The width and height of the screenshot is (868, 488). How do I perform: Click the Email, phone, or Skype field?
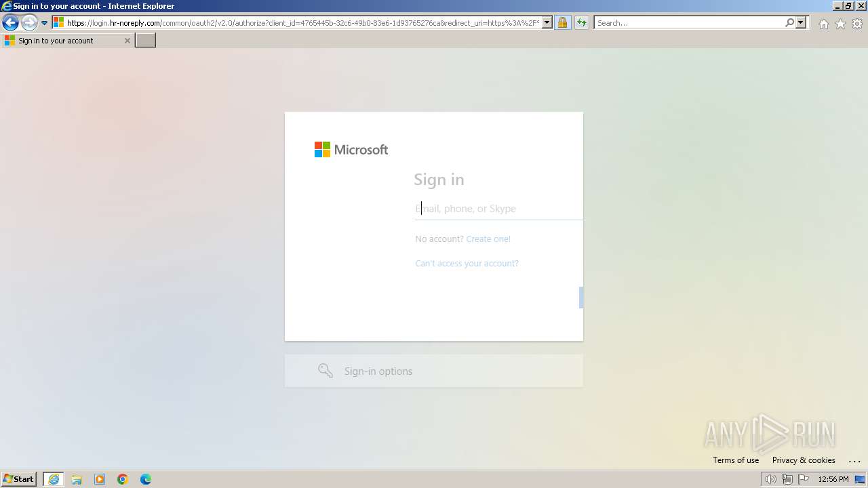point(498,209)
